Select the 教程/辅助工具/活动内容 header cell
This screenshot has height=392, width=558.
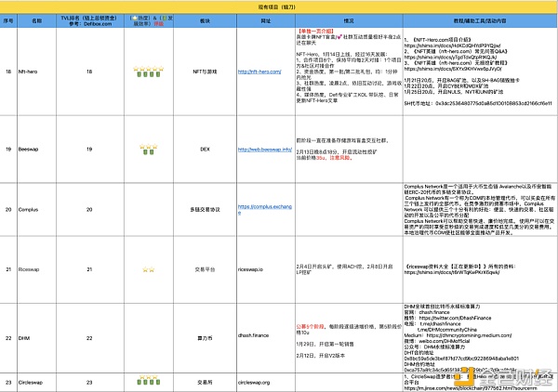pyautogui.click(x=480, y=21)
